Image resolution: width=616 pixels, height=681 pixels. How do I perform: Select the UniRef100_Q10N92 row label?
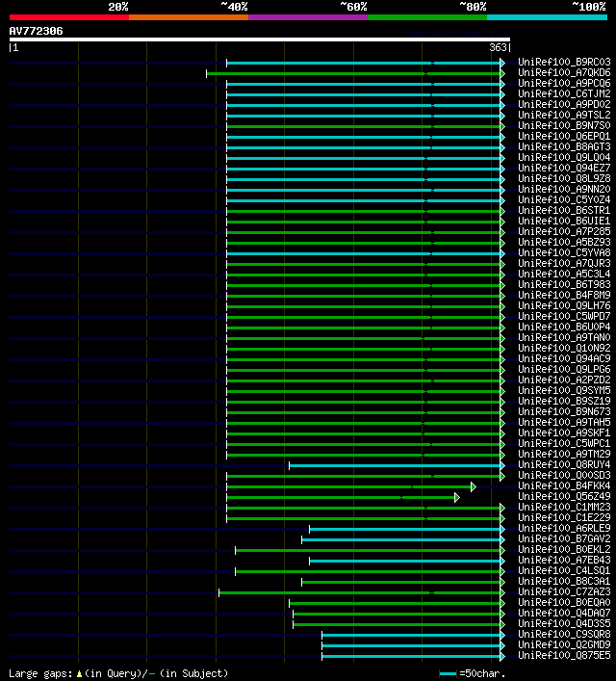coord(564,349)
